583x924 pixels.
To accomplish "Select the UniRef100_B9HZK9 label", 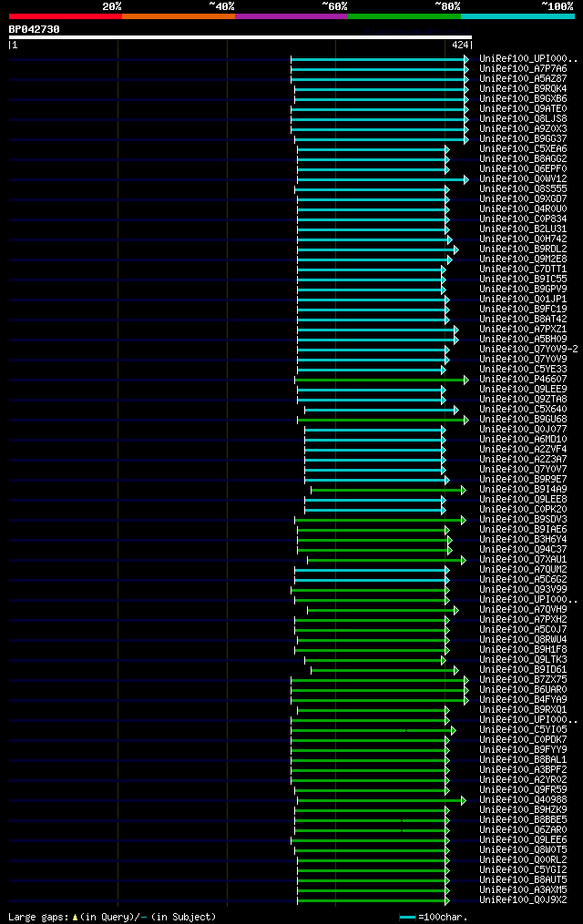I will tap(523, 810).
